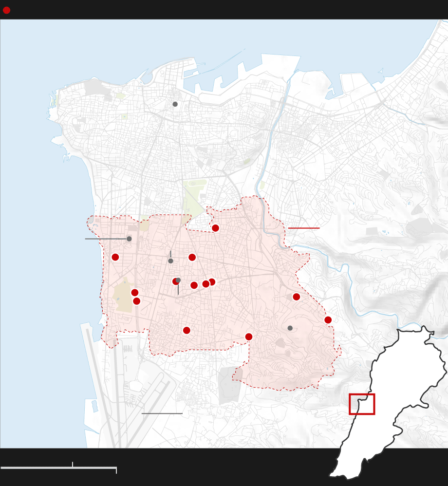Click the easternmost red dot on the zone boundary
448x486 pixels.
[x=328, y=320]
